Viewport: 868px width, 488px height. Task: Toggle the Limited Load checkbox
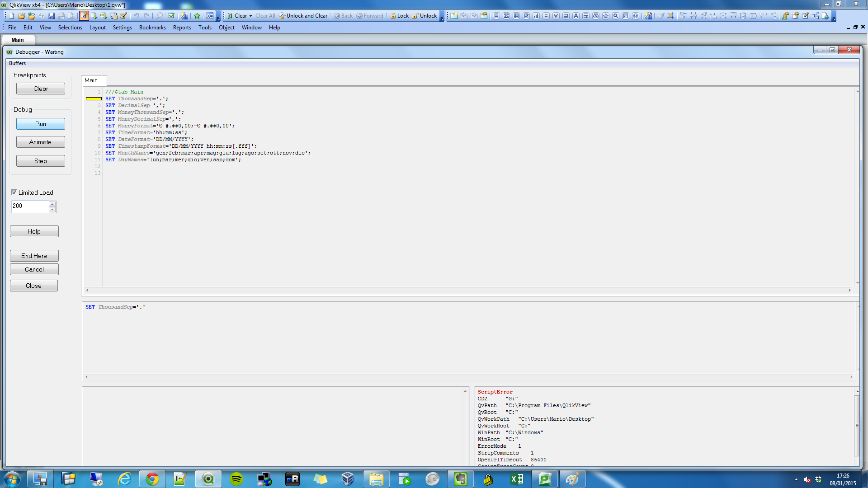coord(14,192)
